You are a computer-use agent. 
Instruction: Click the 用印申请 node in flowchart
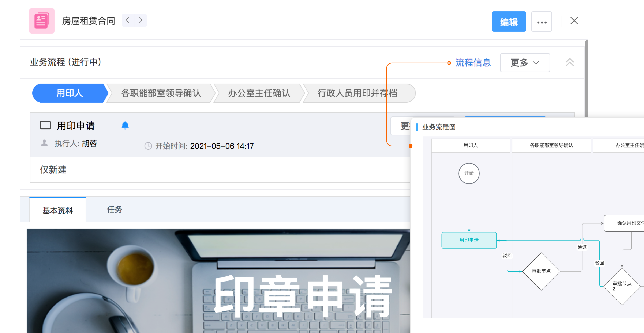tap(469, 240)
